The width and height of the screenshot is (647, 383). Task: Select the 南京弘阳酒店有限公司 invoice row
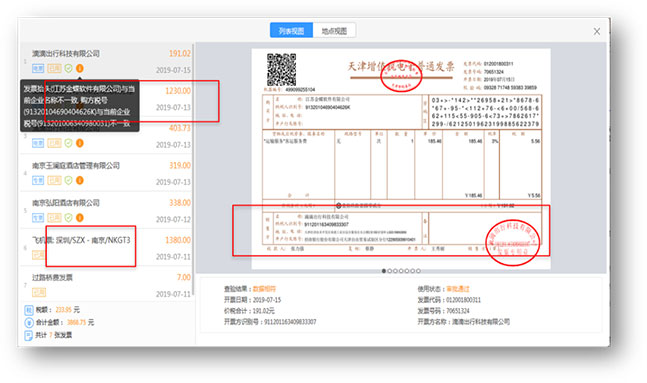106,210
